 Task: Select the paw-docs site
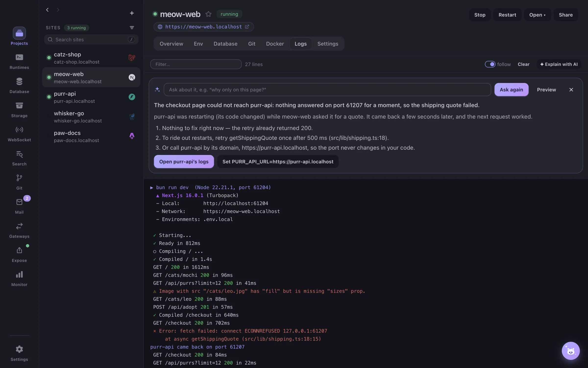pos(91,136)
